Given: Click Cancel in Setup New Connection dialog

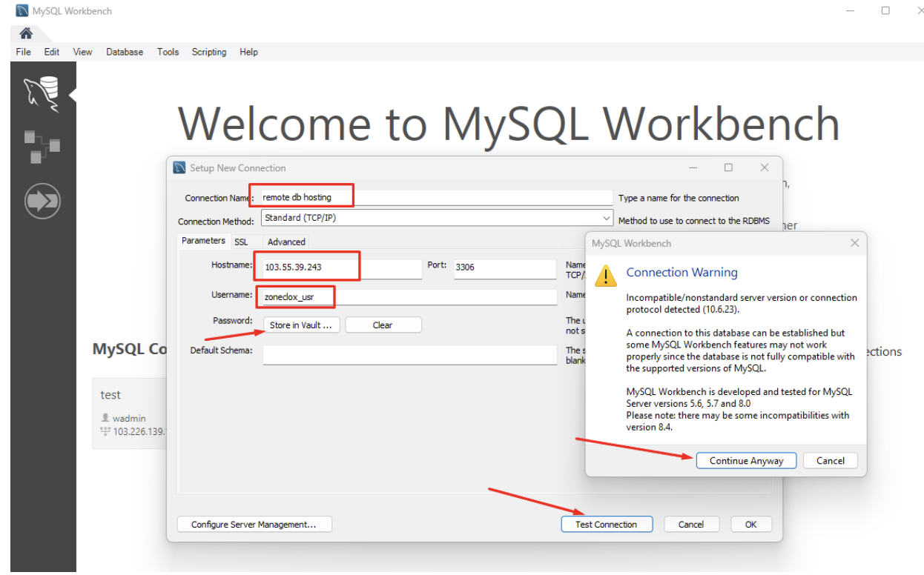Looking at the screenshot, I should [x=690, y=524].
